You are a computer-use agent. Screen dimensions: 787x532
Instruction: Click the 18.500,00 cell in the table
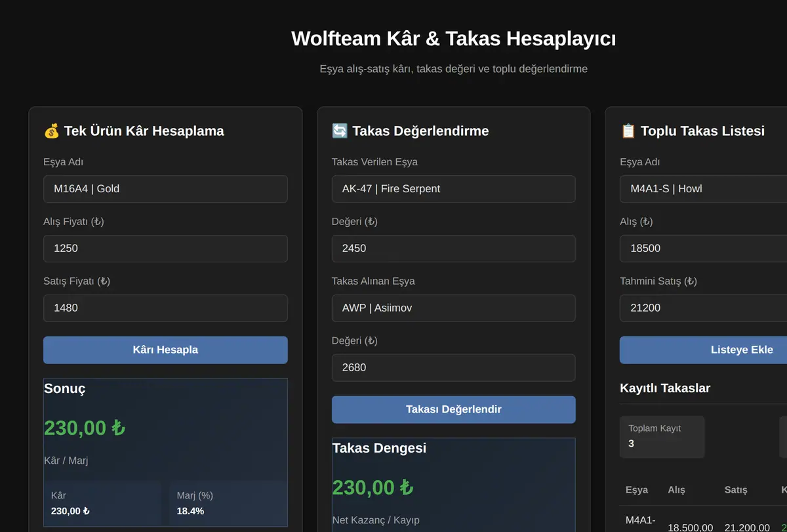690,527
